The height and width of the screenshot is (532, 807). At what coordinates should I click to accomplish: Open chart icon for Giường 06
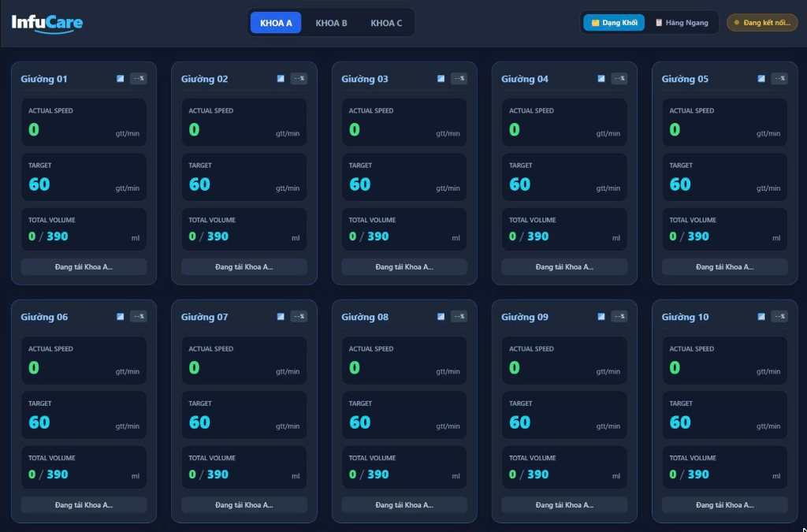120,316
